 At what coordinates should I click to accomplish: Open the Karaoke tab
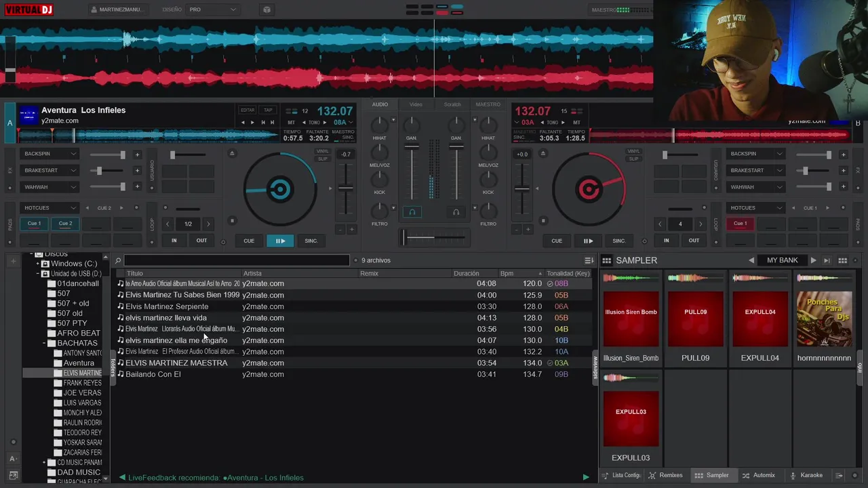[x=806, y=475]
